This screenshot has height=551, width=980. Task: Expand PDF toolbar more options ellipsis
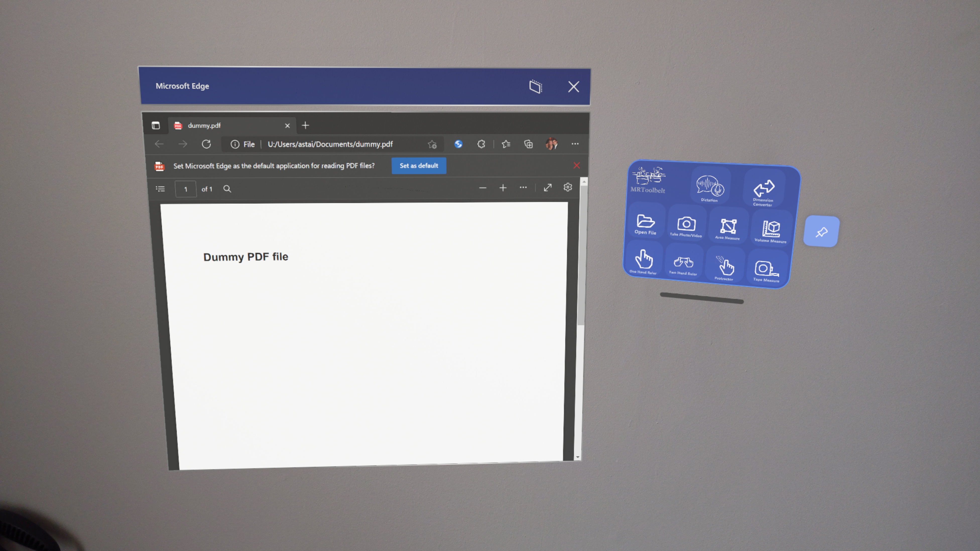523,187
